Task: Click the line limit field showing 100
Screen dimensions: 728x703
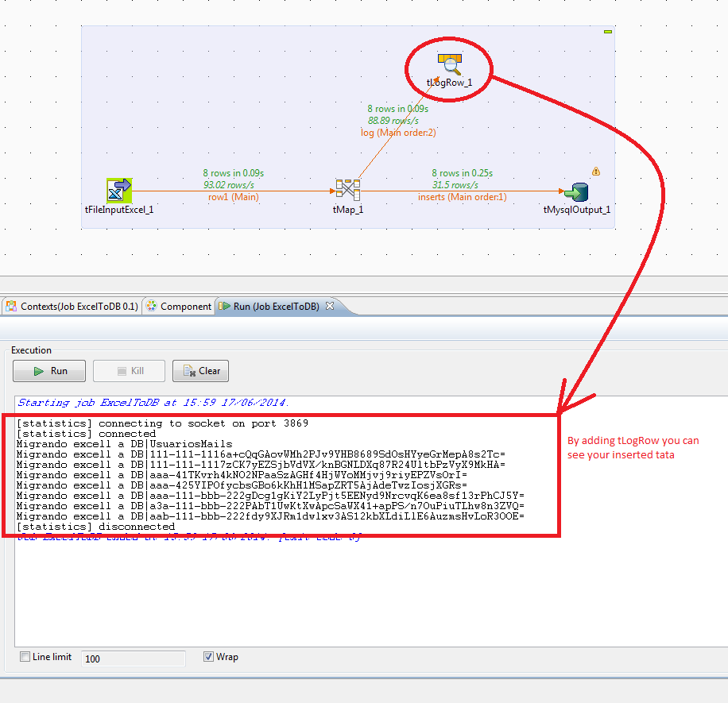Action: [134, 659]
